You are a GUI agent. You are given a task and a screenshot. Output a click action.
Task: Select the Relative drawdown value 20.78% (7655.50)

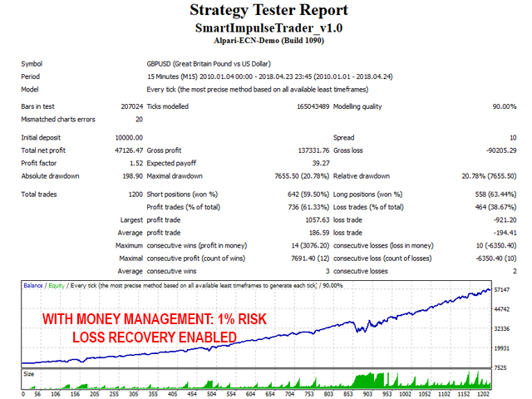(489, 176)
